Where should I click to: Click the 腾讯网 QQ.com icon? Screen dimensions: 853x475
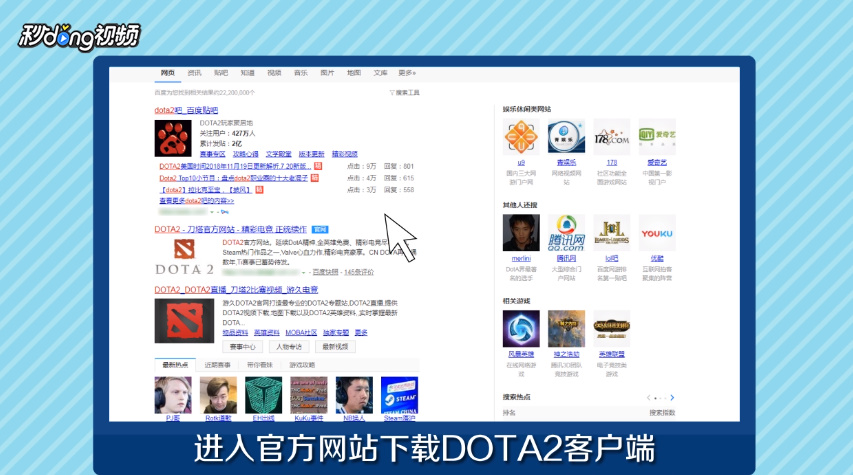[x=566, y=233]
